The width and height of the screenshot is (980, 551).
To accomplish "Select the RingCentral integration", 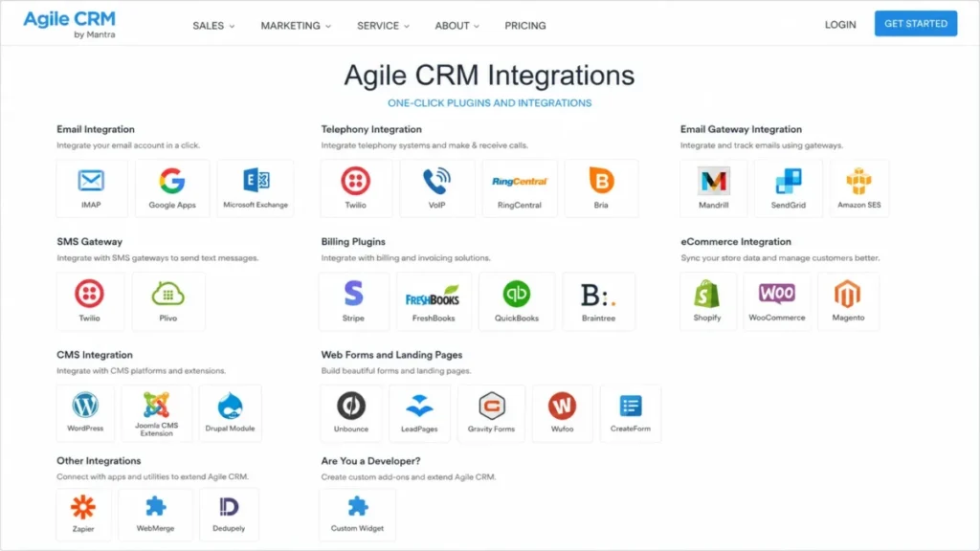I will (x=520, y=188).
